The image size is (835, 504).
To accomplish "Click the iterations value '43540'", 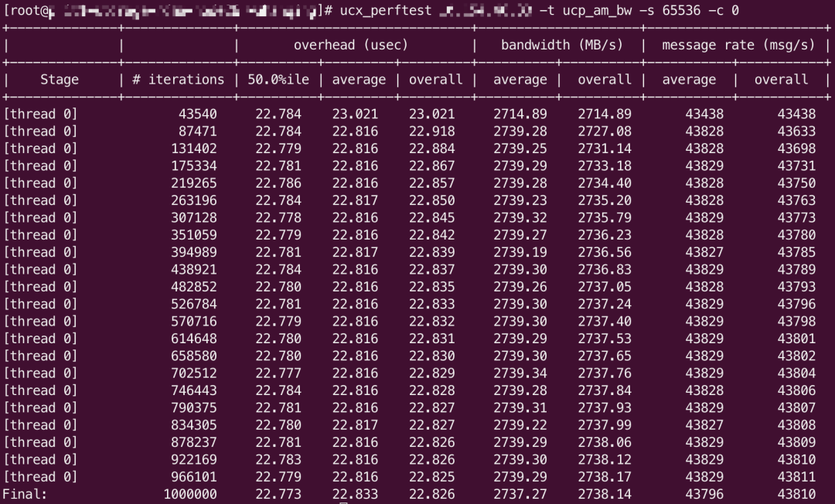I will (198, 114).
